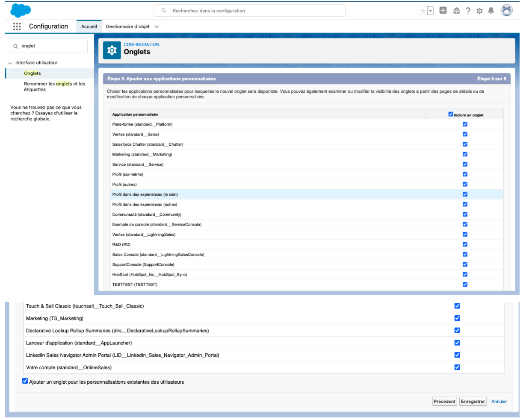
Task: Toggle the Inclure un onglet header checkbox
Action: pyautogui.click(x=450, y=114)
